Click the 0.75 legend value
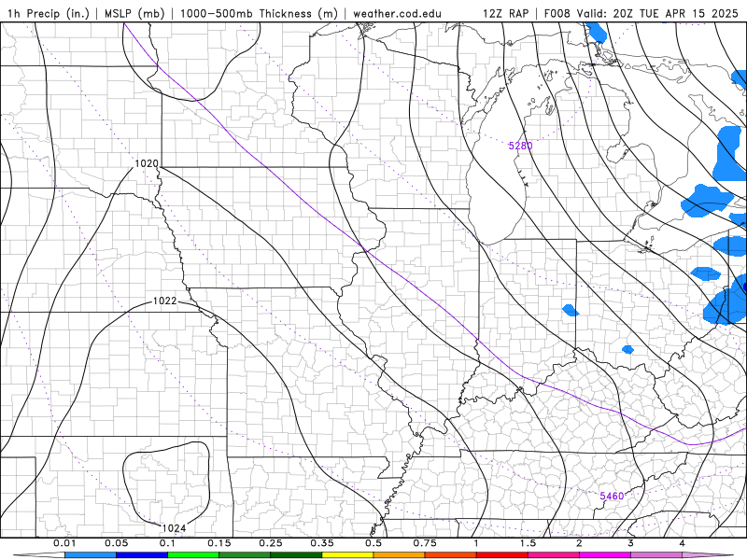This screenshot has width=747, height=560. click(x=425, y=543)
